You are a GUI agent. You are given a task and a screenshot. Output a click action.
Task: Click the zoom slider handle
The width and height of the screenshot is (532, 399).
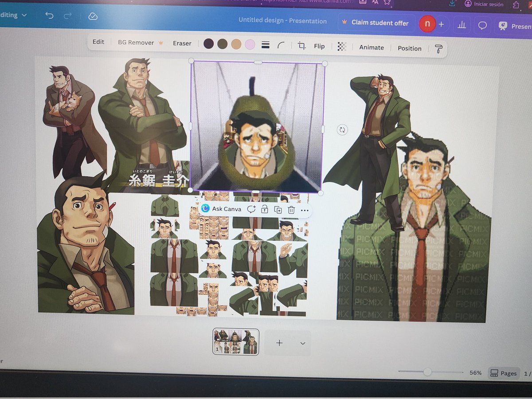pos(427,372)
